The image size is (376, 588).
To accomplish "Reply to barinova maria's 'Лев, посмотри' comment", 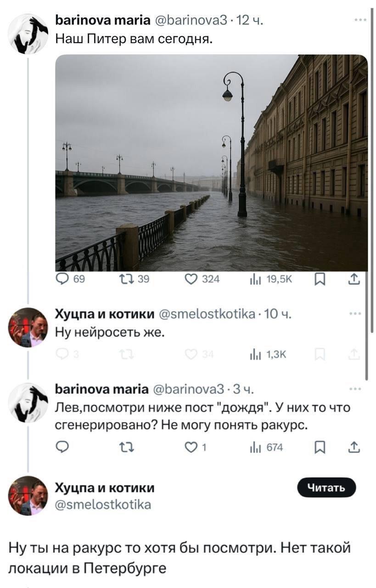I will click(x=61, y=447).
